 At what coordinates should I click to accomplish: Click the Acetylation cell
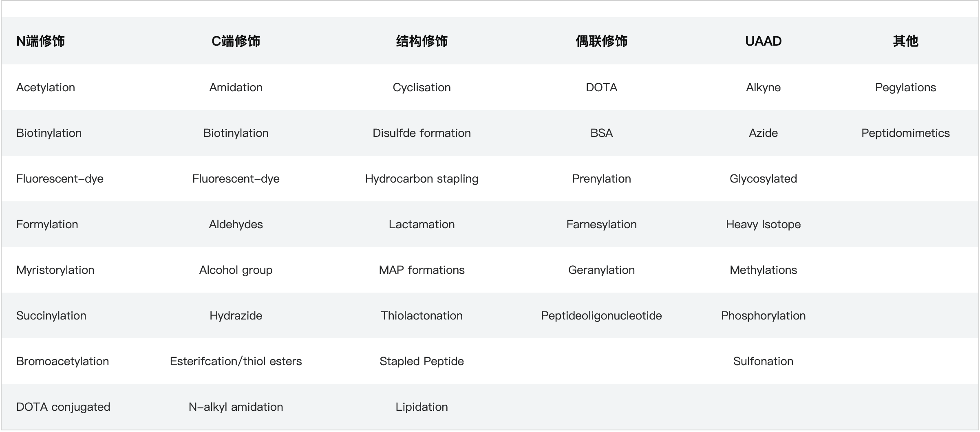46,88
